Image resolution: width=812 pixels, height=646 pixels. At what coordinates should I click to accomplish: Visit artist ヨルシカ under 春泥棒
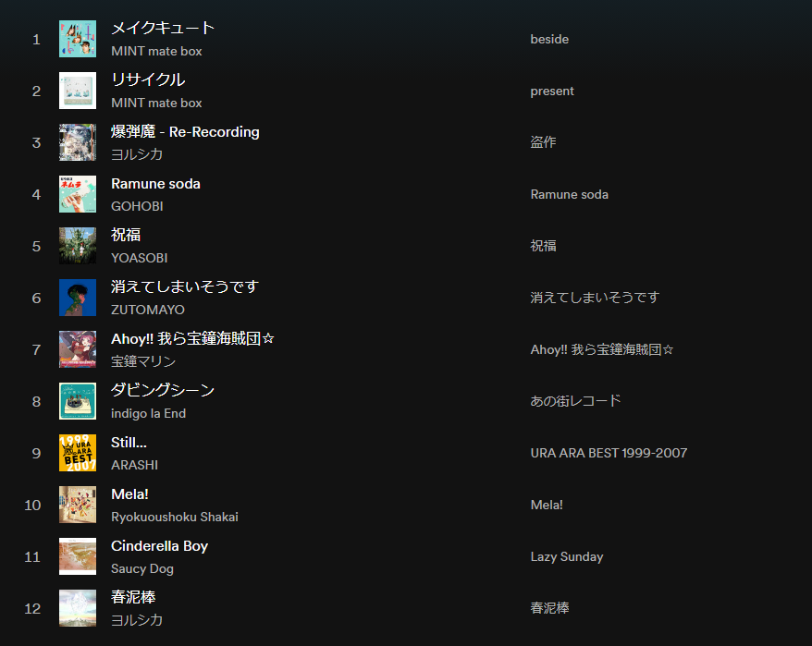(x=137, y=620)
